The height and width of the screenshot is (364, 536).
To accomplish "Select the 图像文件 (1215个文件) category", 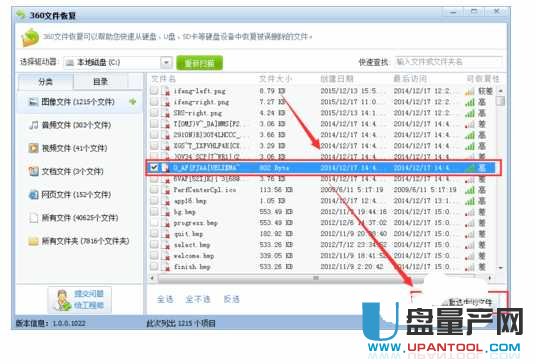I will pos(79,102).
